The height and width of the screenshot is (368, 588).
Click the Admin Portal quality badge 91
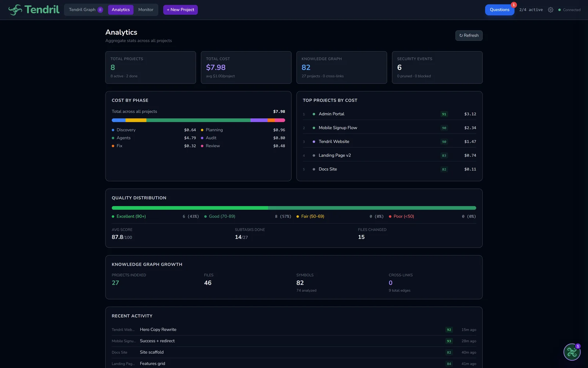pos(444,114)
